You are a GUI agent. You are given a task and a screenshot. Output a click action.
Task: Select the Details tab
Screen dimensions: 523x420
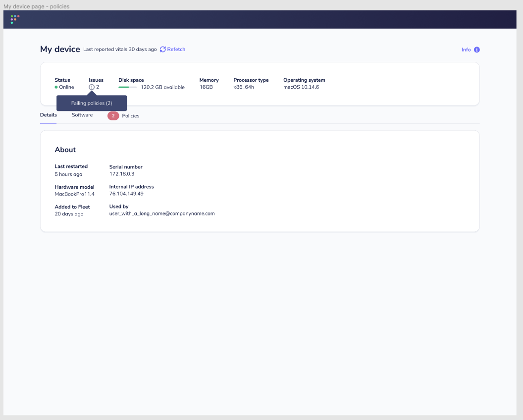(48, 114)
